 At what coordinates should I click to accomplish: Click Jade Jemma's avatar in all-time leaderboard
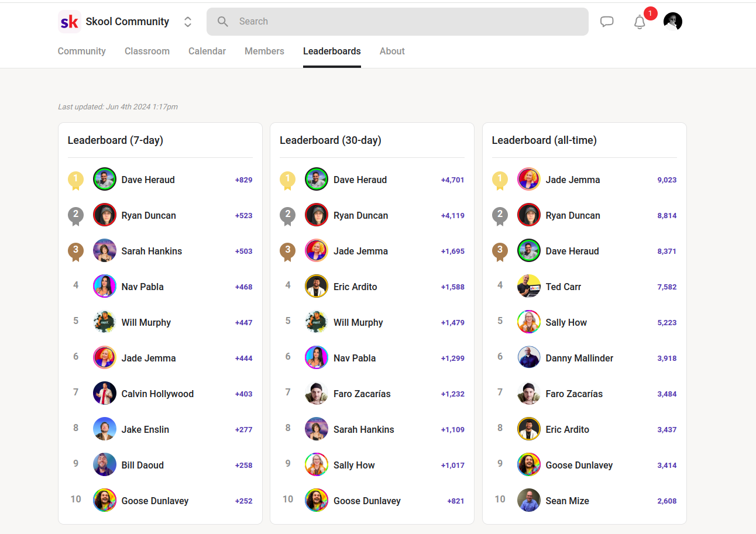point(529,180)
